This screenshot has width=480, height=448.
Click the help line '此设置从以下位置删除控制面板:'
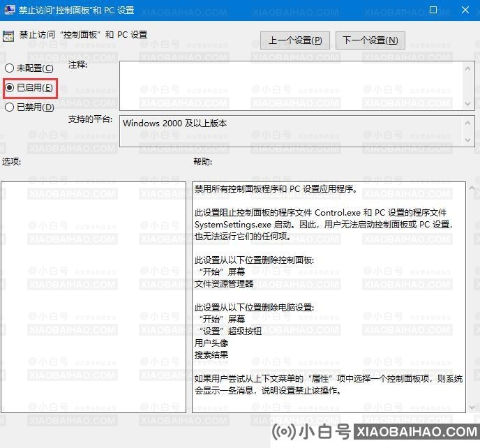(254, 260)
